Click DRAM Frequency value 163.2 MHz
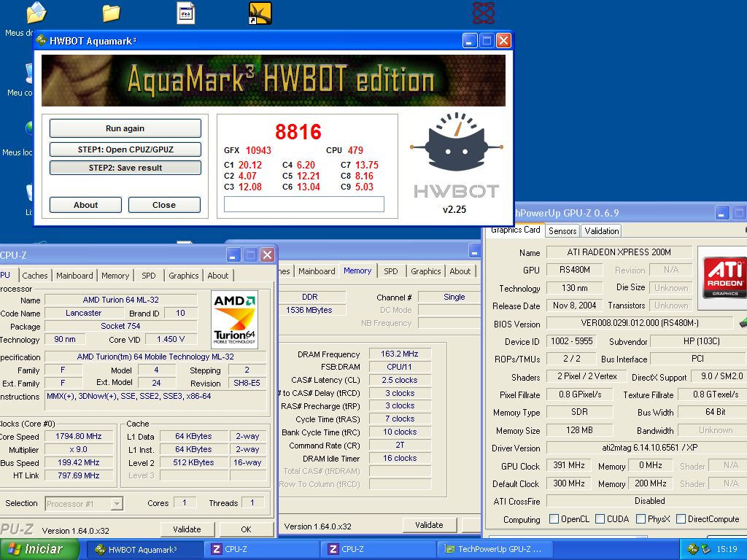 (x=400, y=354)
